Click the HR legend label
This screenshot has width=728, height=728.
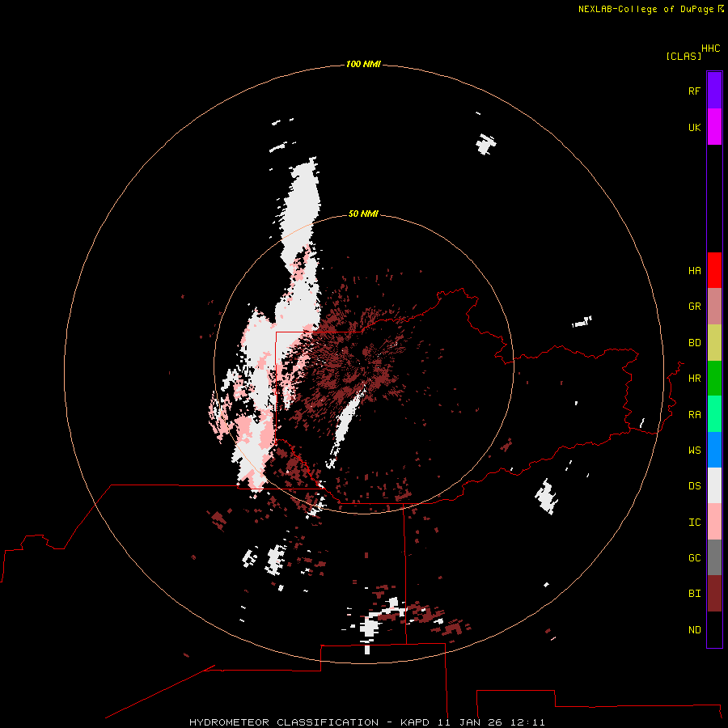pyautogui.click(x=694, y=379)
